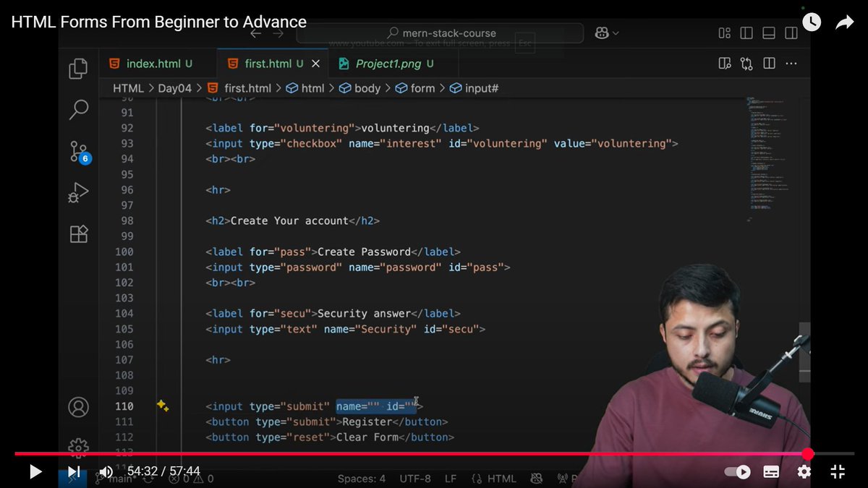Go forward with the title bar arrow

pyautogui.click(x=278, y=33)
